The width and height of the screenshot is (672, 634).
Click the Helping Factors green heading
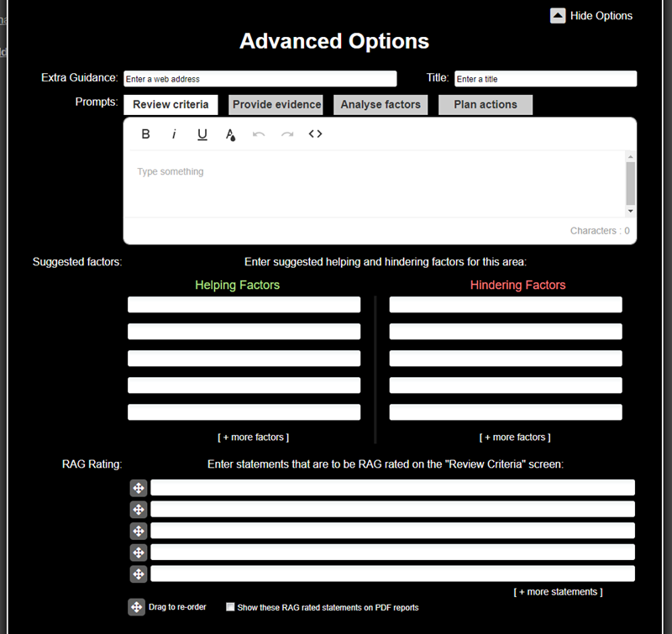[x=237, y=286]
